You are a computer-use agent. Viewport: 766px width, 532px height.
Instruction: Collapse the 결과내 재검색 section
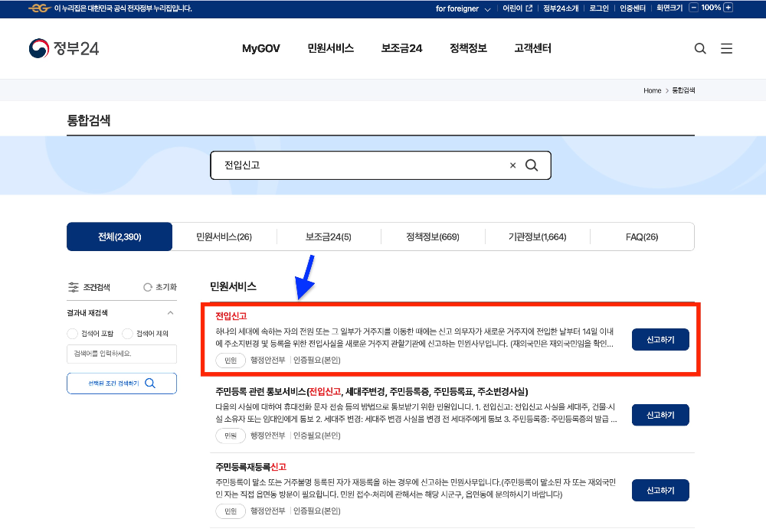tap(170, 312)
